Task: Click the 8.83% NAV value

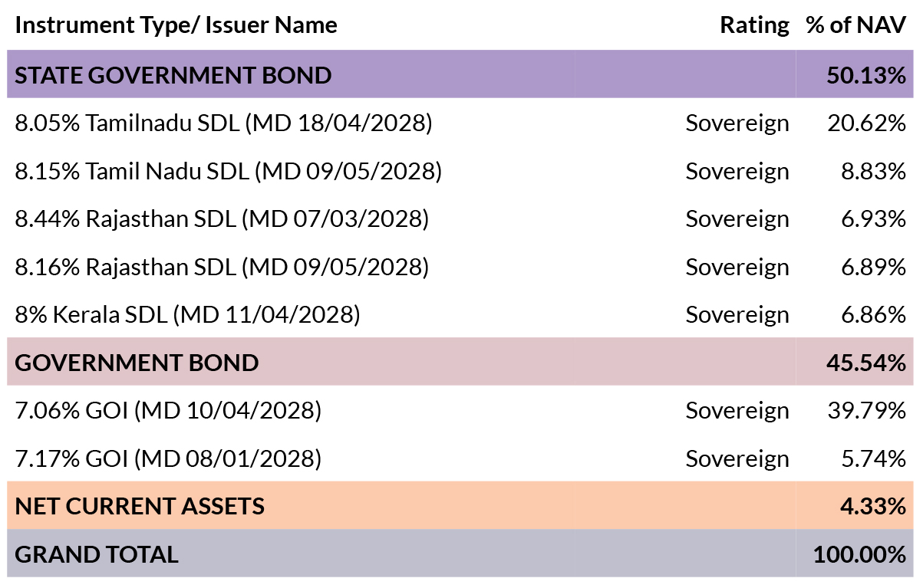Action: (x=873, y=171)
